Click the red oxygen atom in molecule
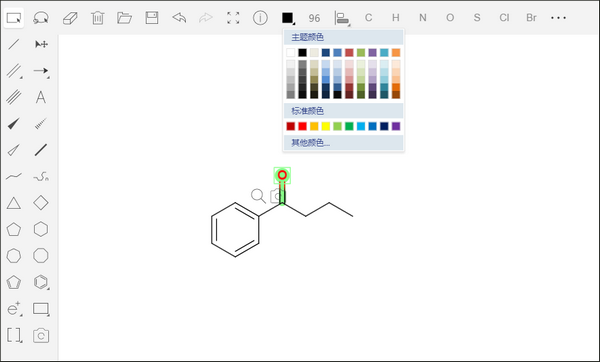Image resolution: width=600 pixels, height=362 pixels. click(x=282, y=175)
